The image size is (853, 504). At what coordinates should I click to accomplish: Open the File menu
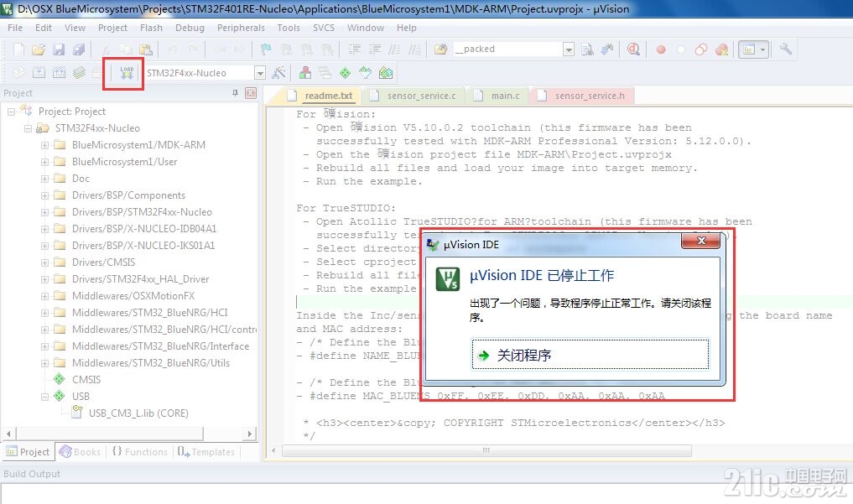pyautogui.click(x=15, y=28)
